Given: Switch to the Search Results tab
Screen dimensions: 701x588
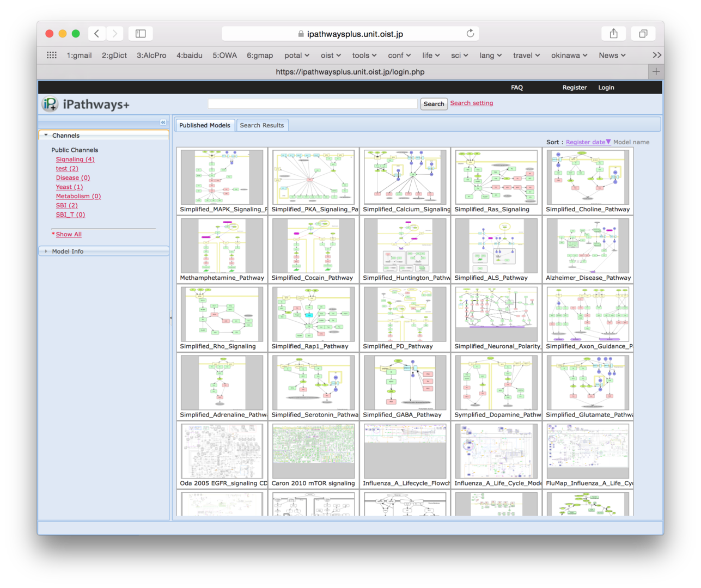Looking at the screenshot, I should [x=262, y=125].
